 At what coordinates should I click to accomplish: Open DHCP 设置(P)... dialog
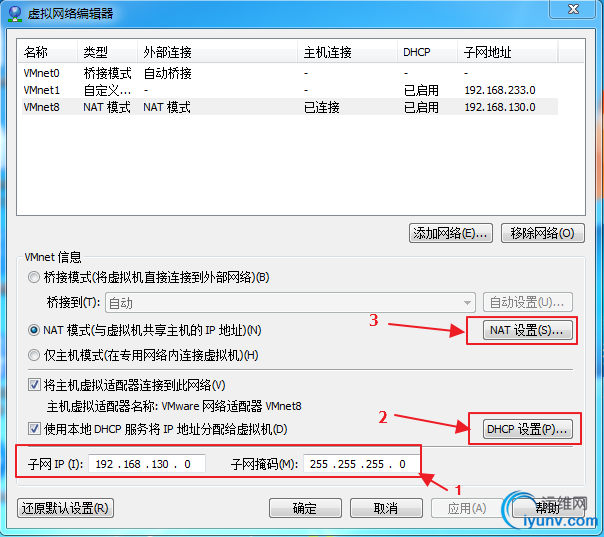click(x=527, y=429)
